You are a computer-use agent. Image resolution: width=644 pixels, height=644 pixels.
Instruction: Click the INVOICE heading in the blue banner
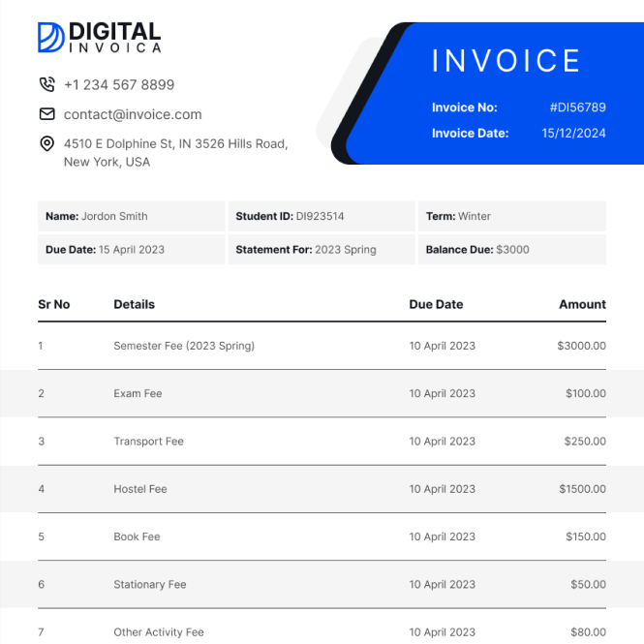(x=506, y=61)
